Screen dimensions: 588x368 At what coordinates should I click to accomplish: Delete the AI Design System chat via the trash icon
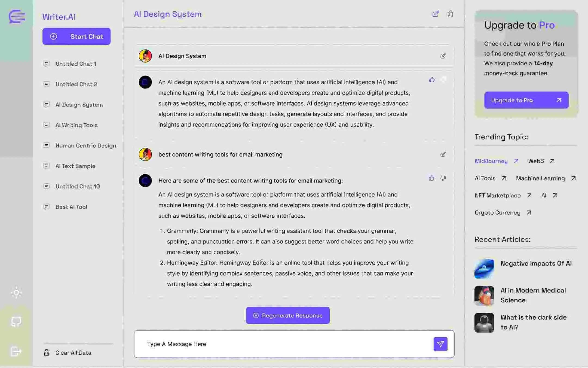click(x=450, y=14)
